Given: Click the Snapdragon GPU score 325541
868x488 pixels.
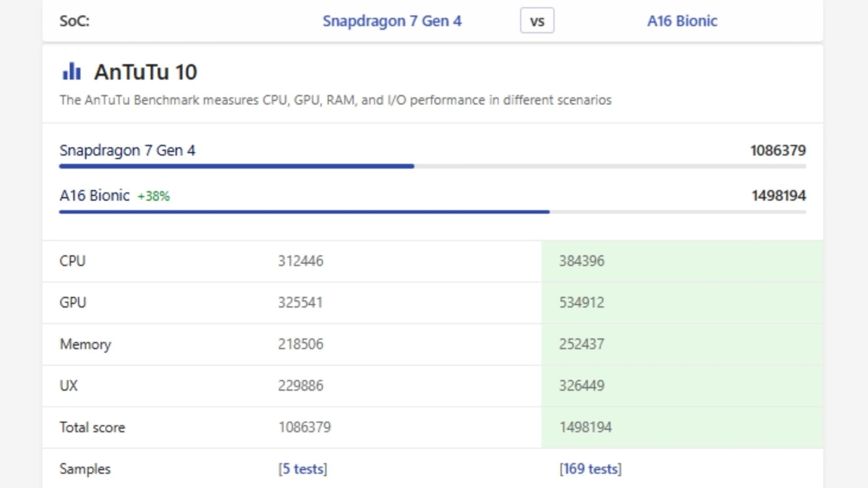Looking at the screenshot, I should click(x=300, y=302).
